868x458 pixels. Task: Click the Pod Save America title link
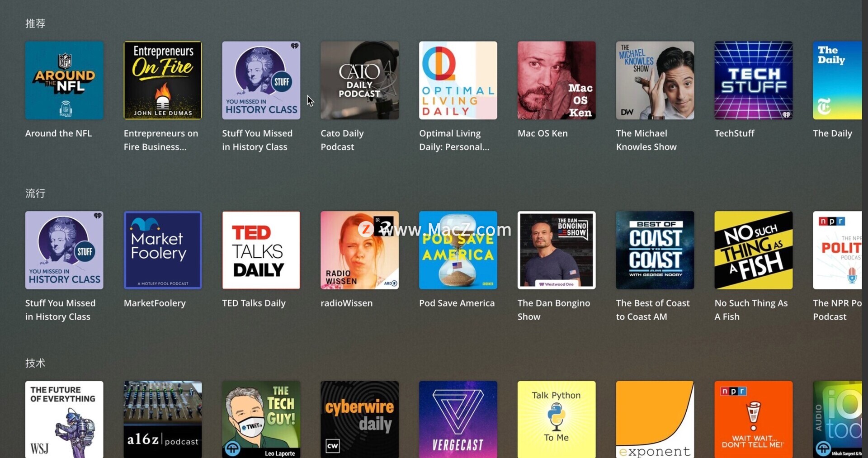pyautogui.click(x=457, y=303)
